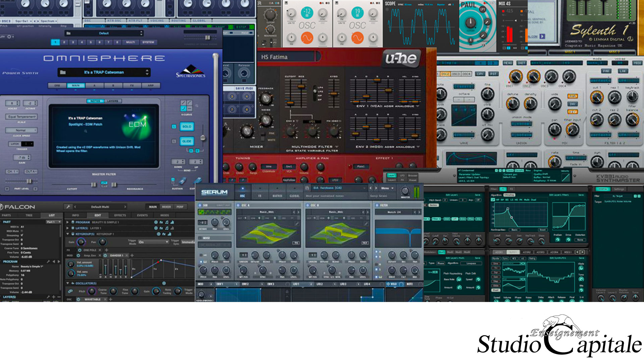Open Serum MATRIX tab
The height and width of the screenshot is (362, 644).
point(277,192)
